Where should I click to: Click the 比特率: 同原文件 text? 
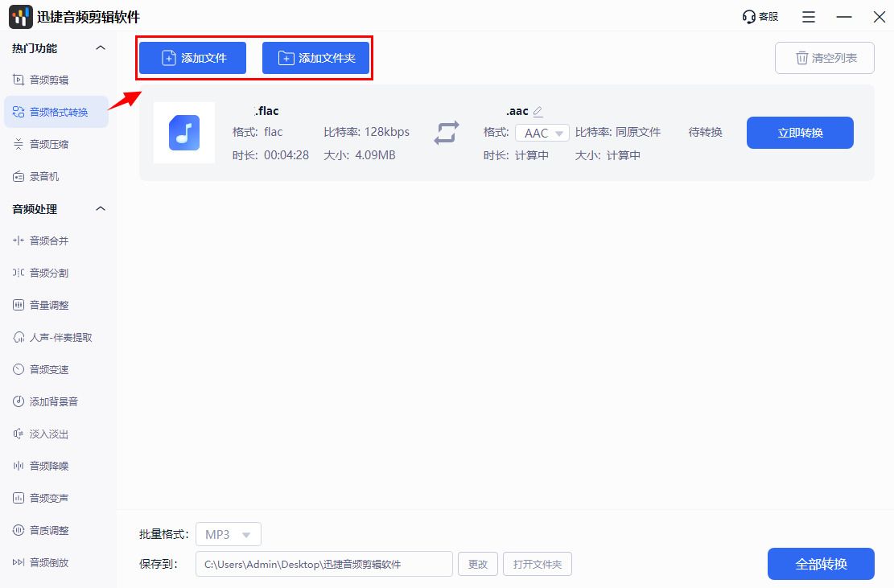[x=617, y=132]
